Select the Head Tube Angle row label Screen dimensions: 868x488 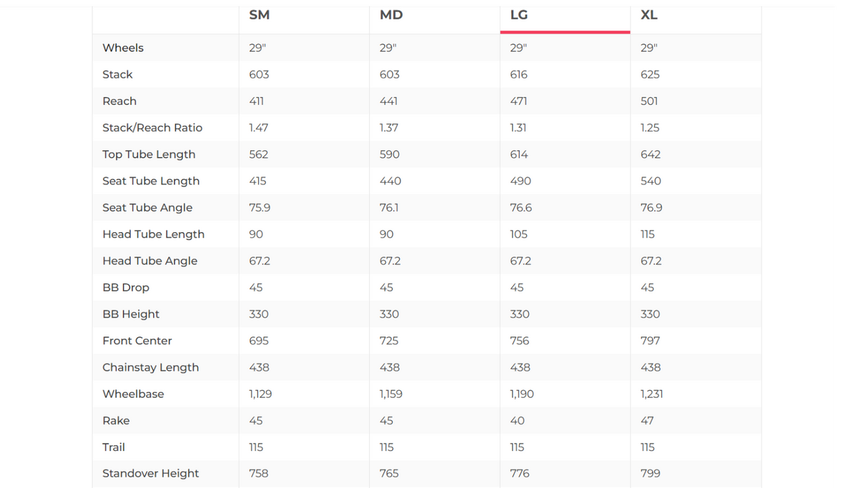(x=149, y=261)
